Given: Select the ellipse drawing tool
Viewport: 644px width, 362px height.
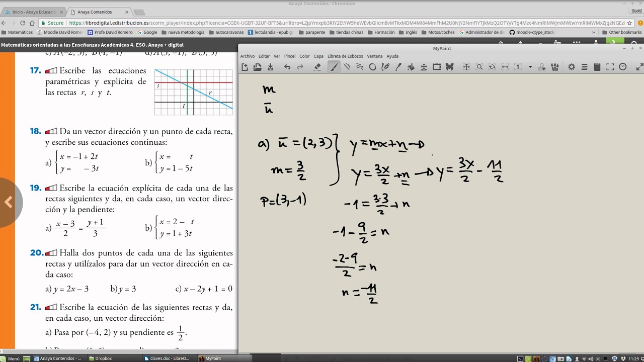Looking at the screenshot, I should coord(372,67).
